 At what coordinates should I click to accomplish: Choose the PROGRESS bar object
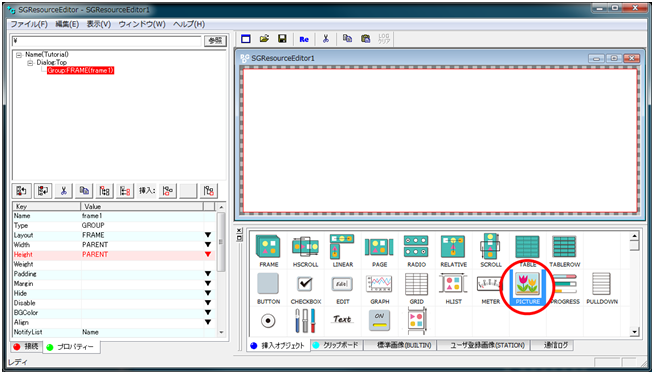tap(566, 288)
